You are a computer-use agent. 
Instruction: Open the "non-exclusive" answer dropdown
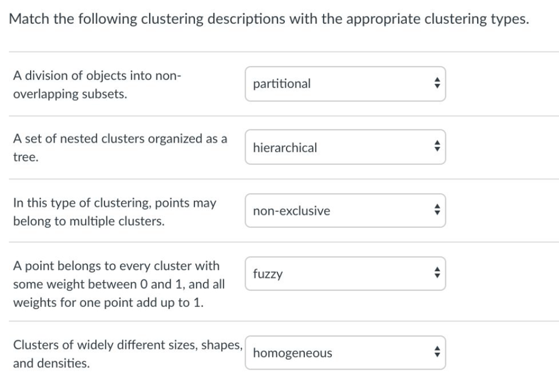pos(346,210)
